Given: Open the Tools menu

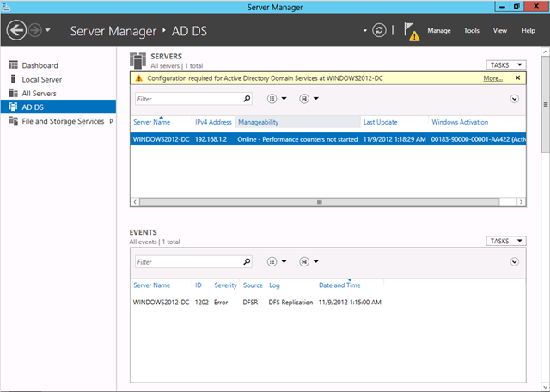Looking at the screenshot, I should tap(472, 31).
